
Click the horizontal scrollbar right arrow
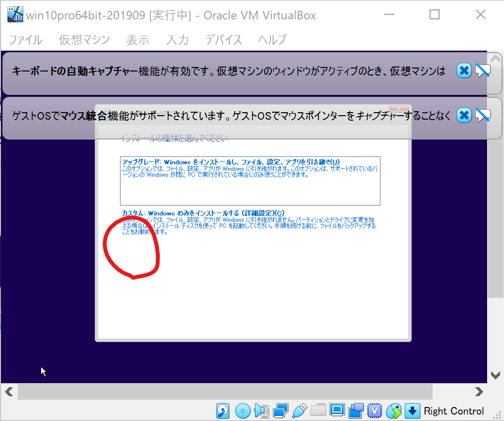click(479, 392)
